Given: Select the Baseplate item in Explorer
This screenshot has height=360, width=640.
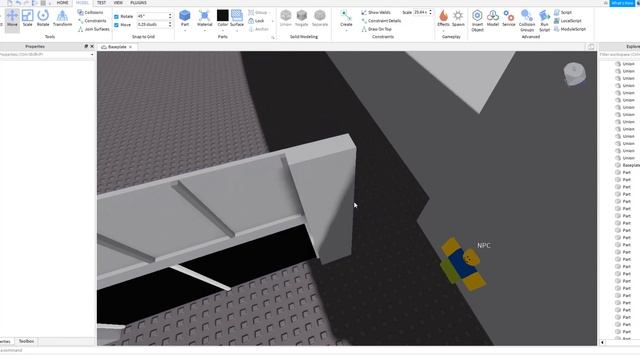Looking at the screenshot, I should tap(627, 165).
